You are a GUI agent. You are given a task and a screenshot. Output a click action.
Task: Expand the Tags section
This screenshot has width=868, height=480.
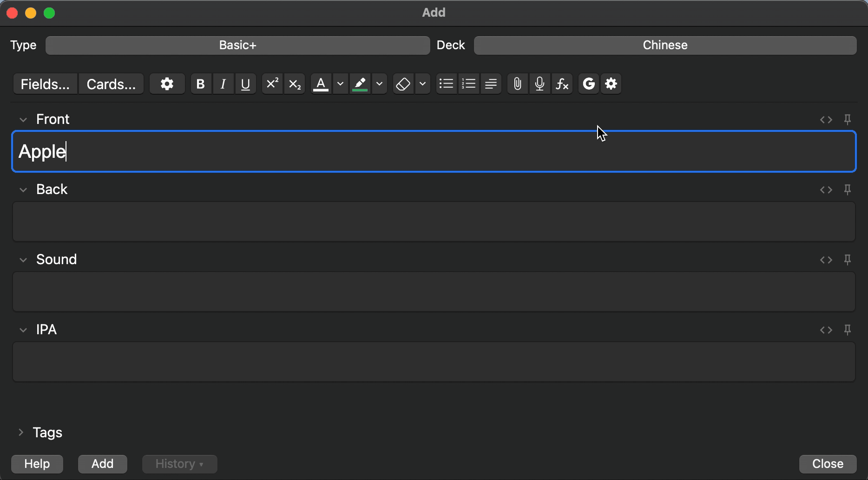coord(21,433)
